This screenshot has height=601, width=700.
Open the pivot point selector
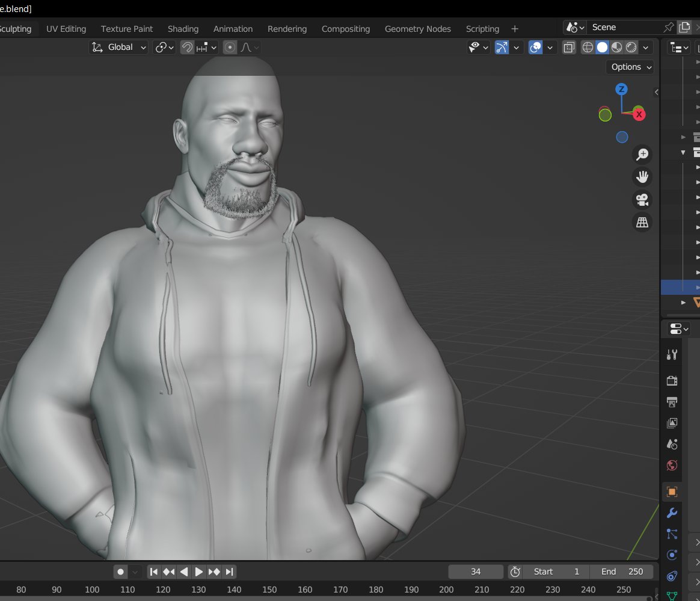164,48
